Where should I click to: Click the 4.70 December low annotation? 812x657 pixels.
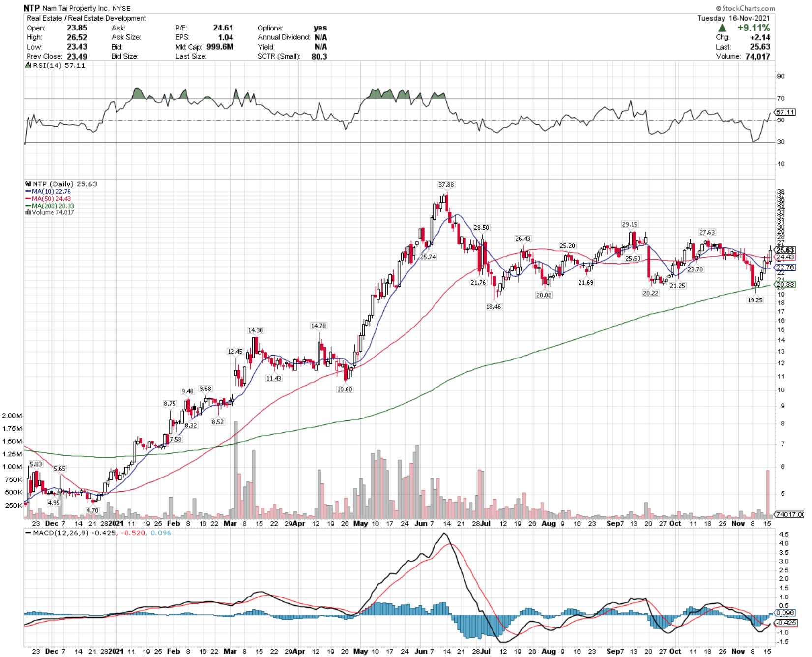point(92,510)
